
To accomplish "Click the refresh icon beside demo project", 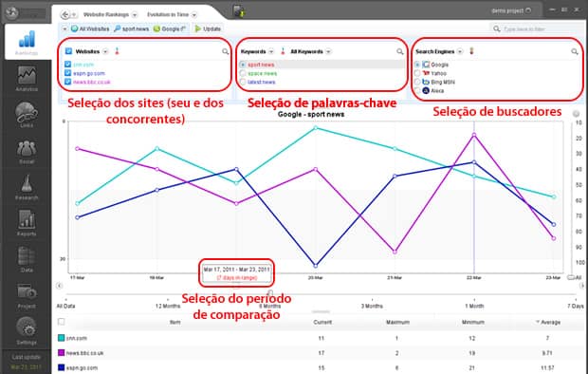I will [x=528, y=10].
